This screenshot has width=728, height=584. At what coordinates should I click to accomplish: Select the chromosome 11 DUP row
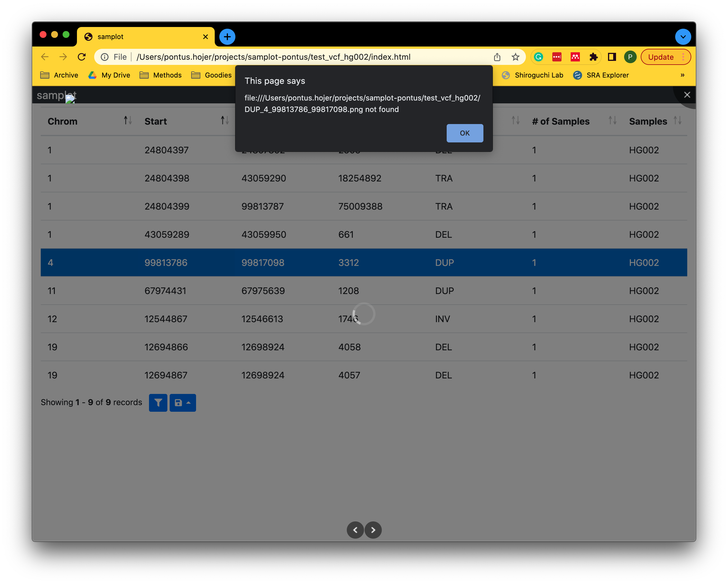364,291
